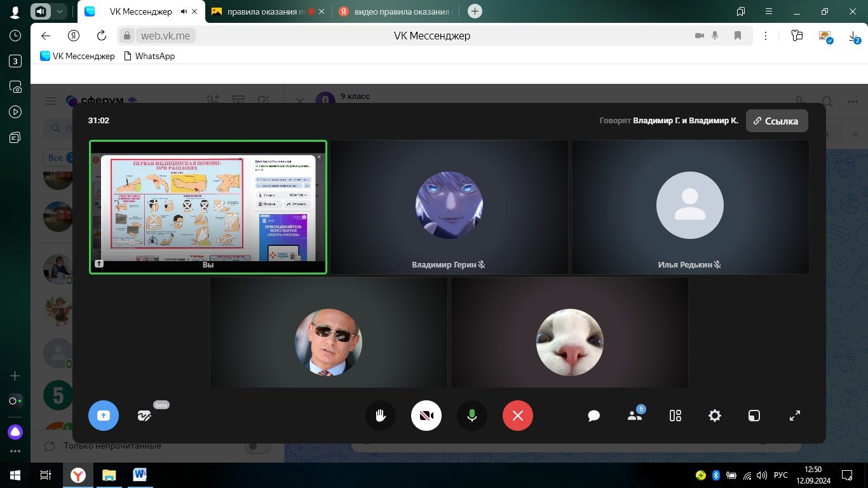Switch the РУС keyboard language indicator
Image resolution: width=868 pixels, height=488 pixels.
coord(781,475)
